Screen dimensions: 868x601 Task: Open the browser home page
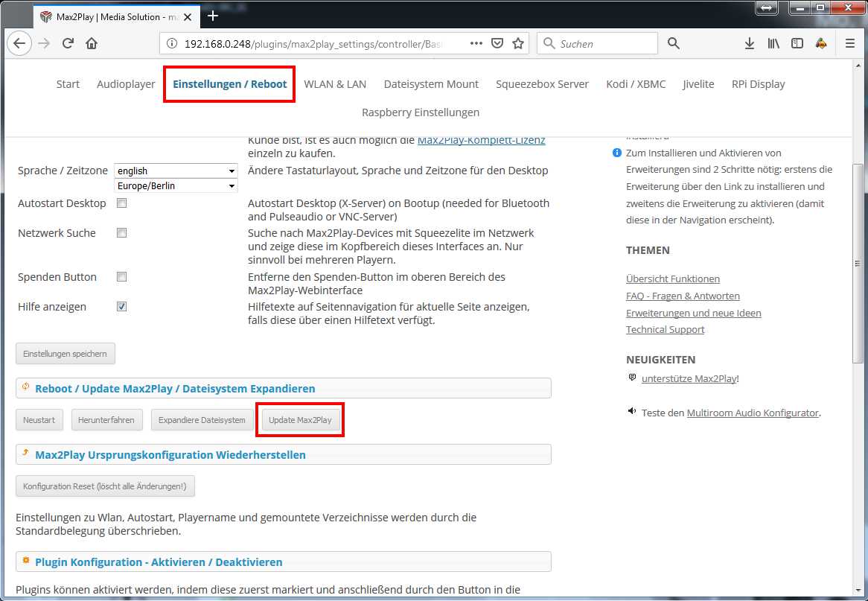click(92, 43)
